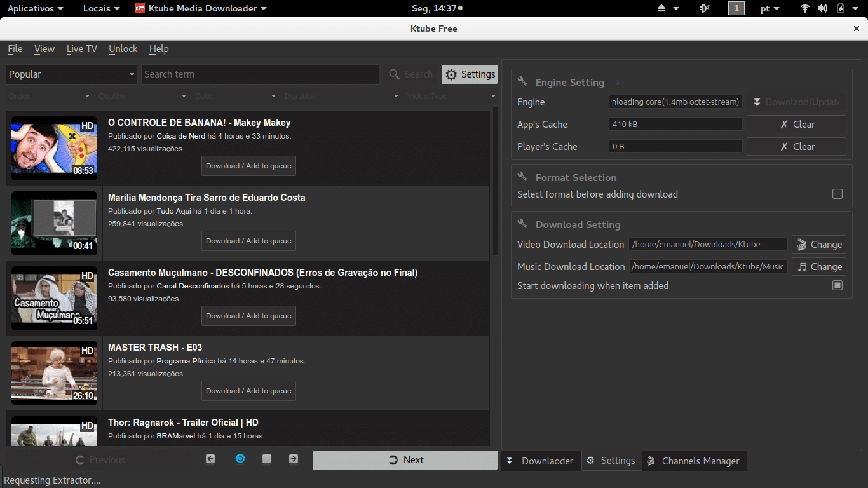Clear the App's Cache
The image size is (868, 488).
click(x=796, y=124)
